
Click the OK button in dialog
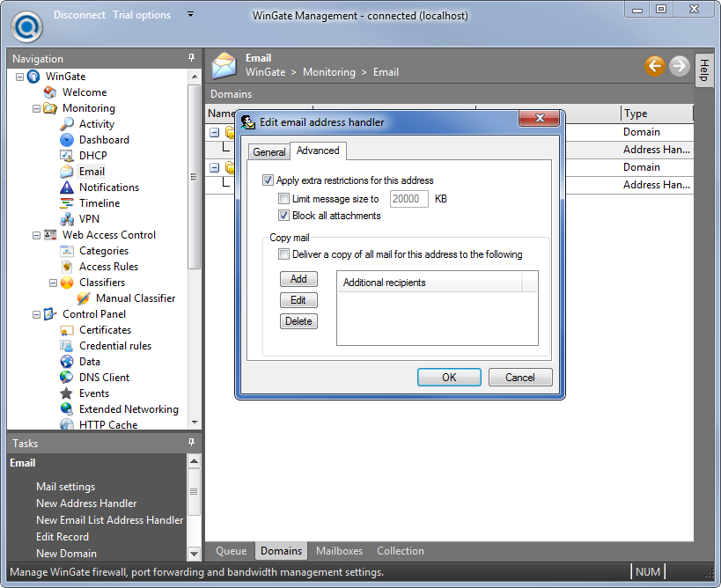coord(449,378)
